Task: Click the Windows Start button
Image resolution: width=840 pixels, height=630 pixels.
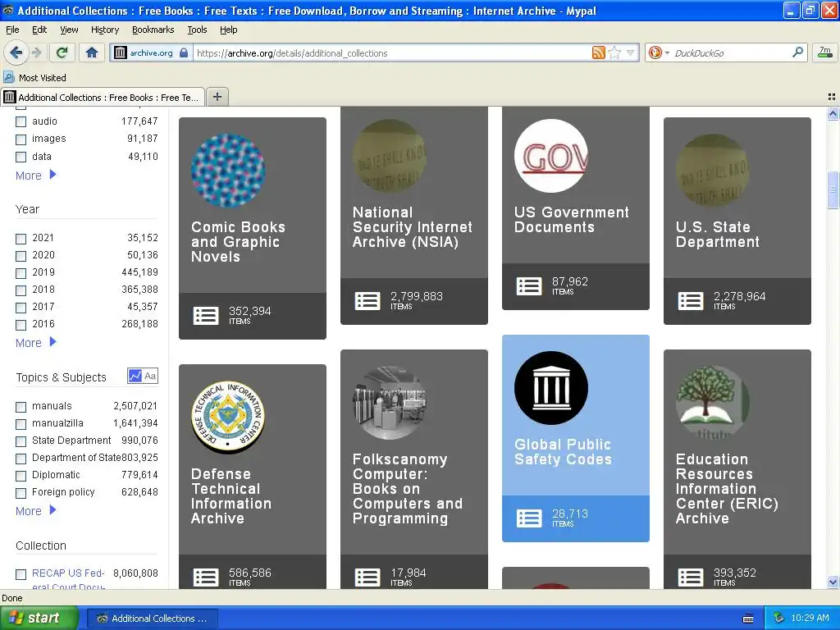Action: [39, 618]
